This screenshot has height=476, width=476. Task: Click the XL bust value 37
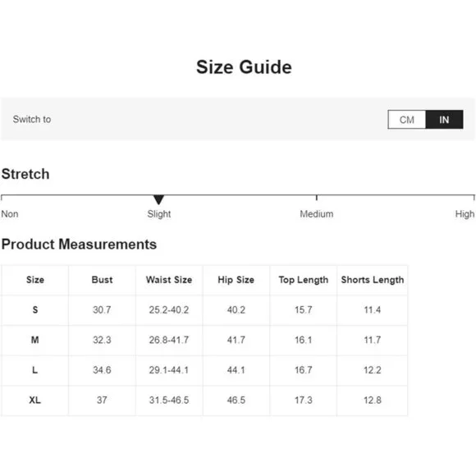102,400
